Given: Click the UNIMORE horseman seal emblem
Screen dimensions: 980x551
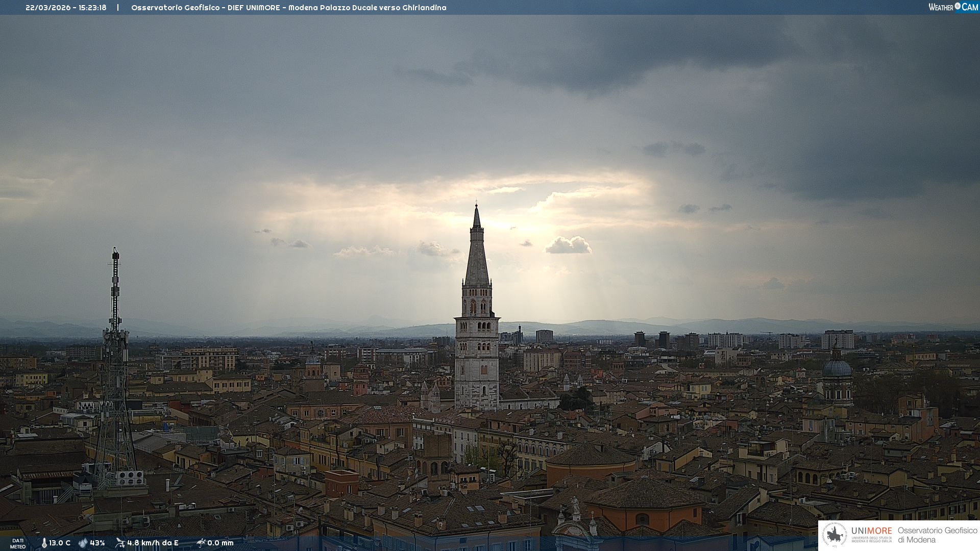Looking at the screenshot, I should coord(835,535).
